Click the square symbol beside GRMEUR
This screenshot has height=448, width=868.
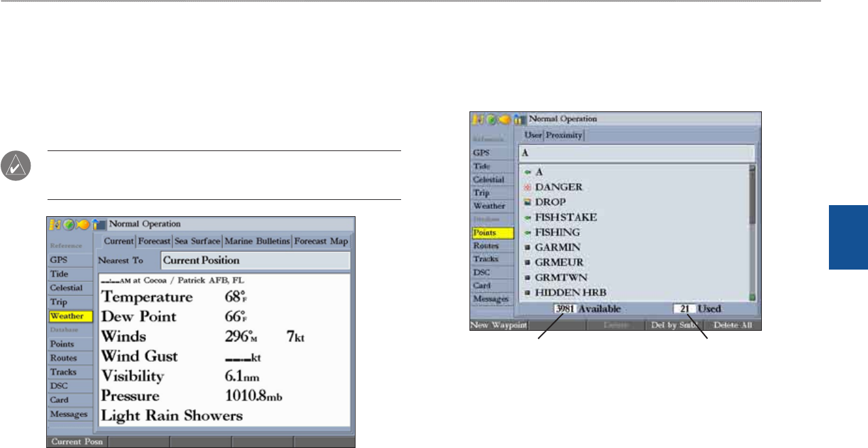tap(528, 262)
